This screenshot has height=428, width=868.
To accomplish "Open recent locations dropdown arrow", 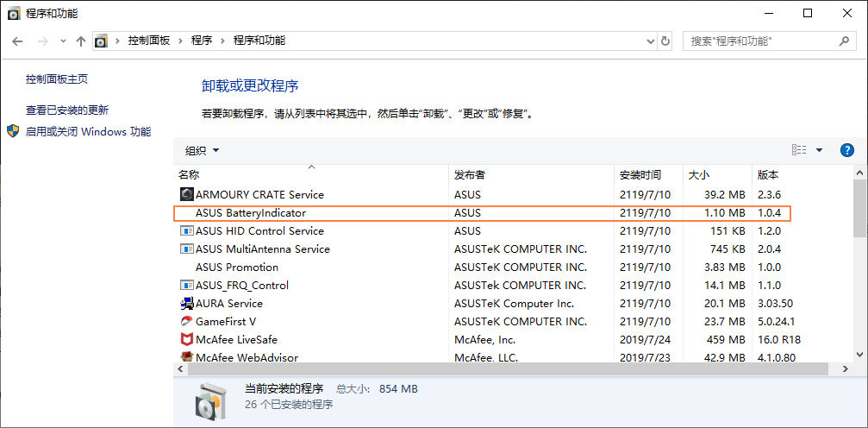I will [63, 41].
